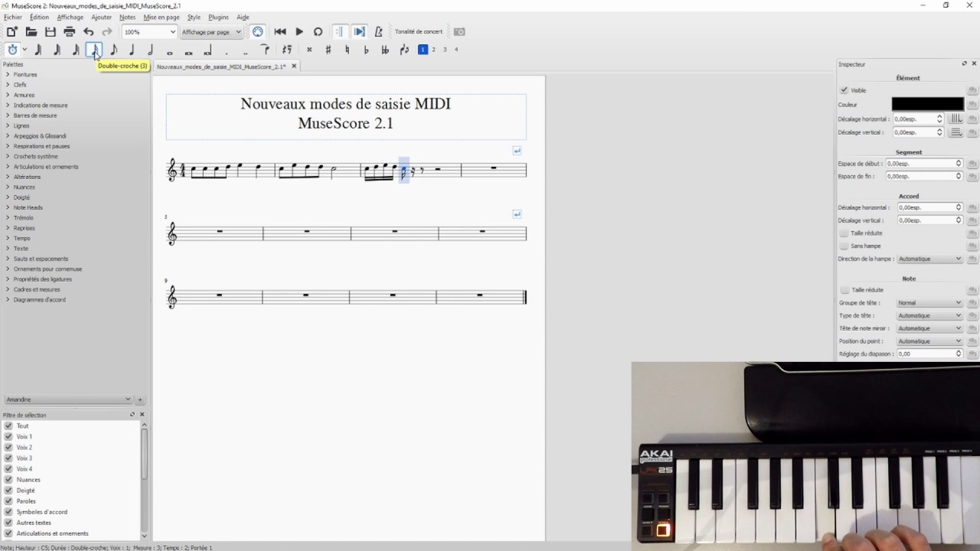Start playback with the Play button
This screenshot has width=980, height=551.
tap(299, 31)
